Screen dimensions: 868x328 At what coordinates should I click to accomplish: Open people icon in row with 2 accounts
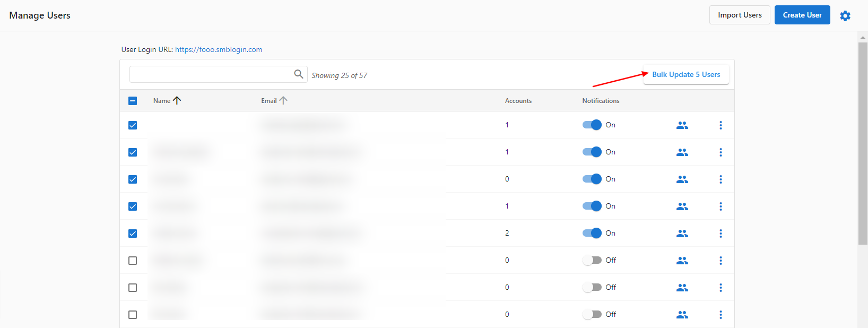point(682,234)
